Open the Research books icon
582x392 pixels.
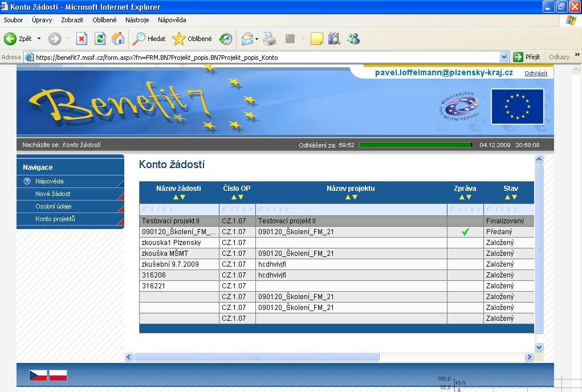[x=335, y=39]
